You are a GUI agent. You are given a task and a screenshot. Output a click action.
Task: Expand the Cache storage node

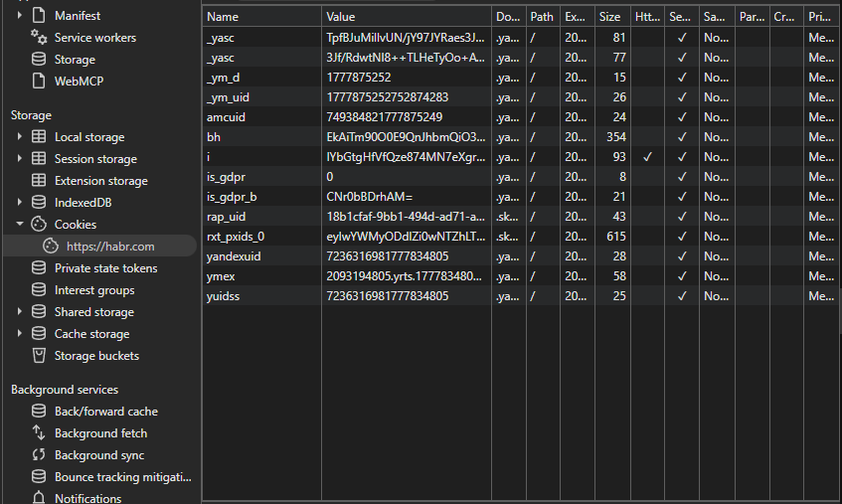click(19, 333)
